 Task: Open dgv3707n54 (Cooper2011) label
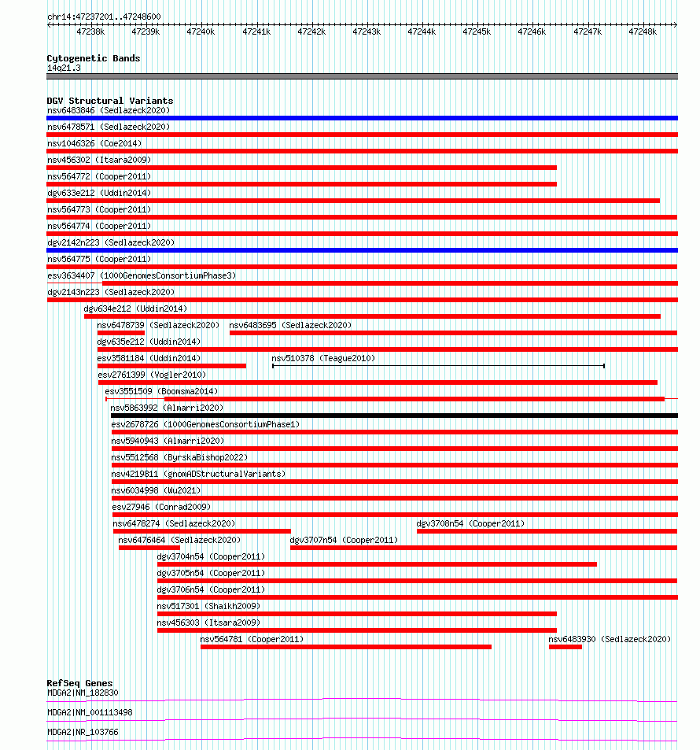[x=344, y=540]
